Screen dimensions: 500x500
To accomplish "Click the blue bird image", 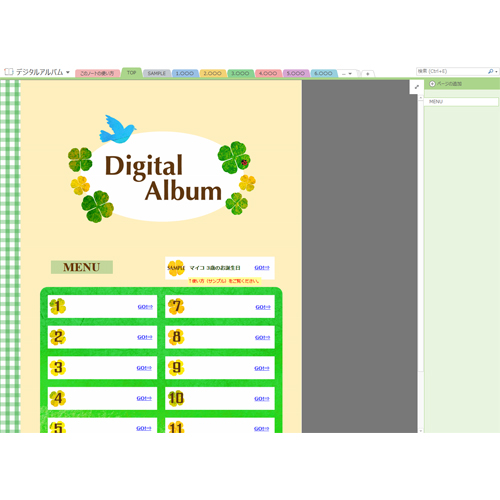I will click(117, 129).
